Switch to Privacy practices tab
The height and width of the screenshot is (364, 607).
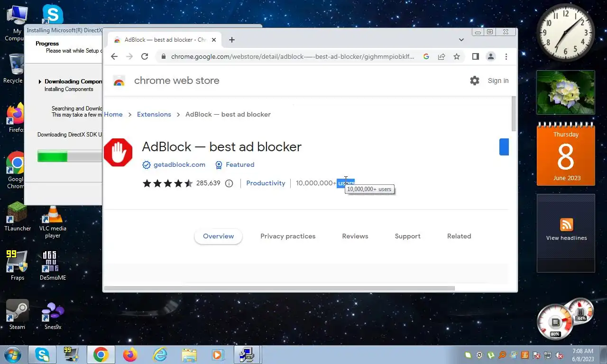(288, 236)
